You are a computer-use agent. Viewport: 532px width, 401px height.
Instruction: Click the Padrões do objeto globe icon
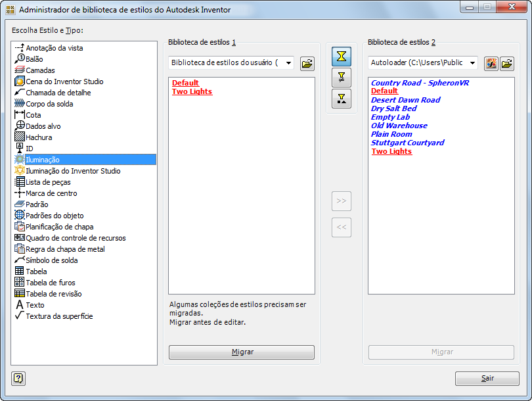click(x=20, y=215)
